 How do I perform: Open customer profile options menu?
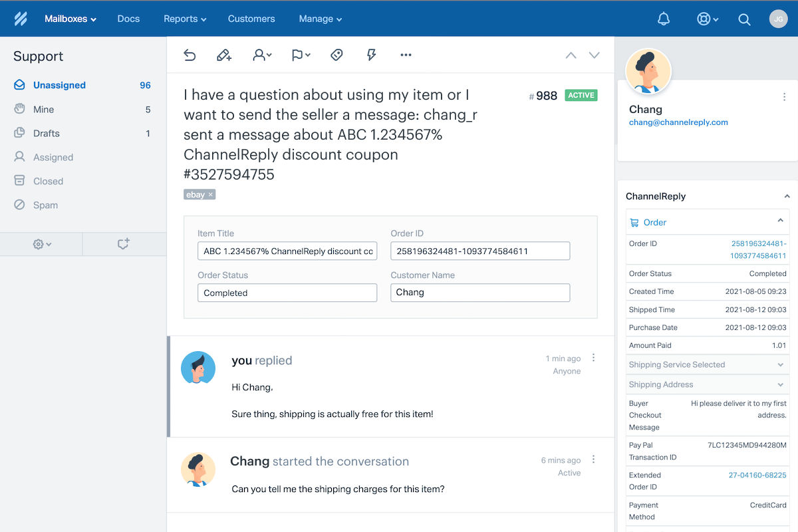coord(784,97)
